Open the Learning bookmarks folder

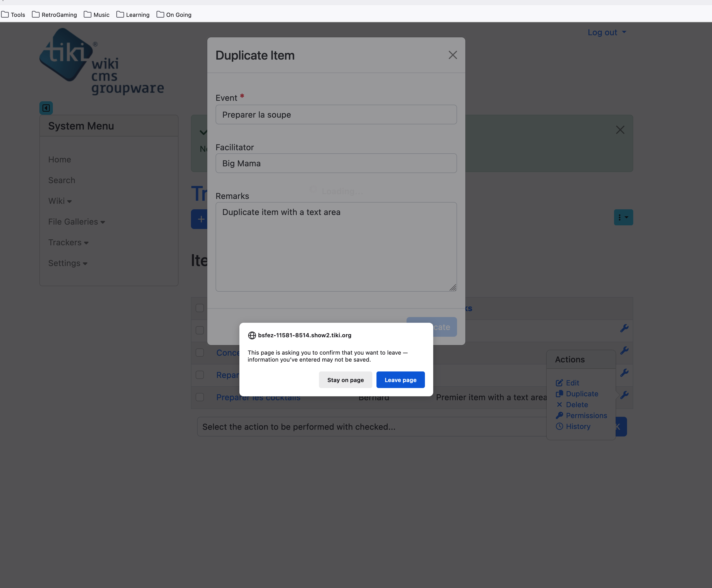pyautogui.click(x=133, y=15)
